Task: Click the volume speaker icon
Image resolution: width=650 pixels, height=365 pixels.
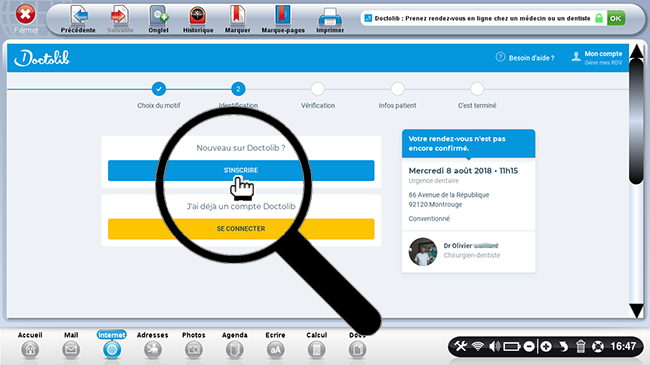Action: tap(494, 346)
